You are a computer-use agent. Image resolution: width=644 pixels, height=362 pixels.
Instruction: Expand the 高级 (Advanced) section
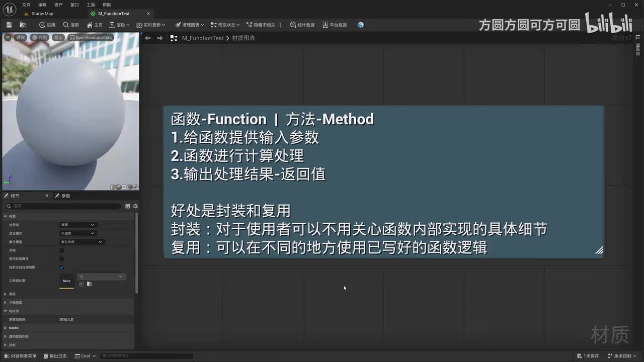click(6, 294)
